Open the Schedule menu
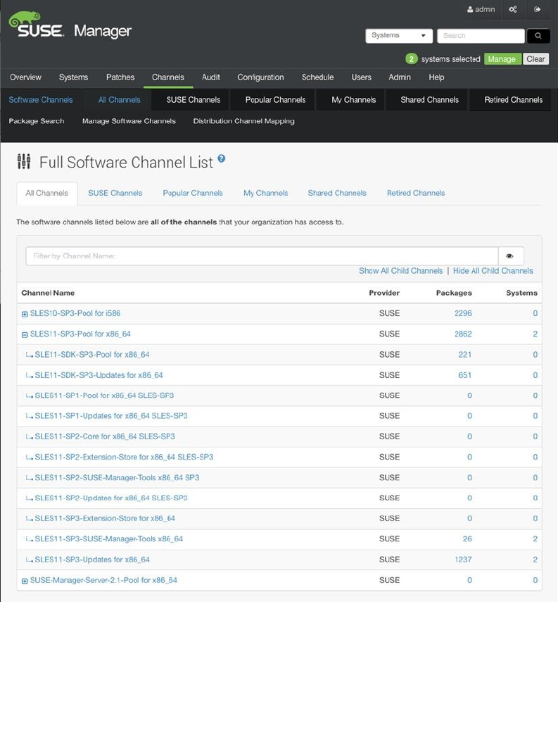This screenshot has height=756, width=558. (318, 77)
